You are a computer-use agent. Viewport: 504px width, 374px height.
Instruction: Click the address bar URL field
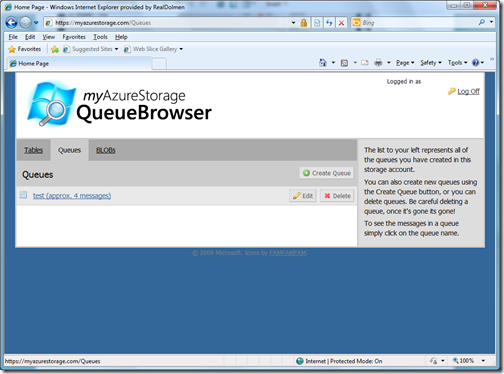coord(167,23)
